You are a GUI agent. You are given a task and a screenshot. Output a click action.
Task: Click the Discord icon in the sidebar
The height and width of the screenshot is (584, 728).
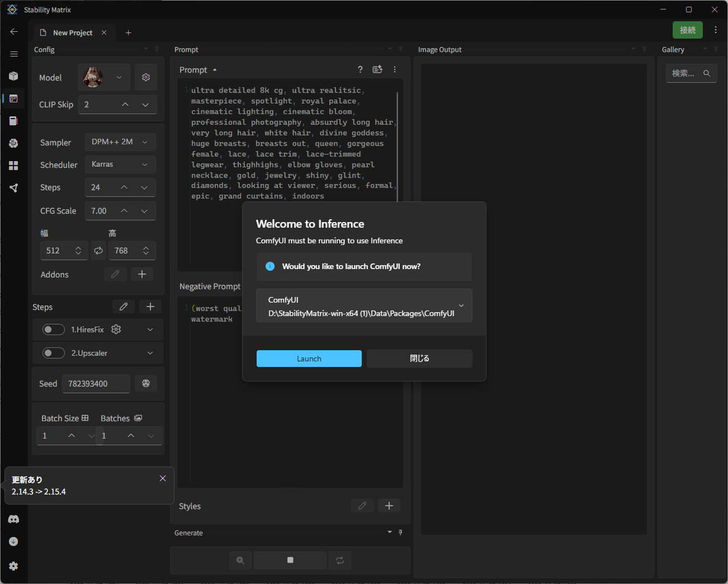(13, 519)
